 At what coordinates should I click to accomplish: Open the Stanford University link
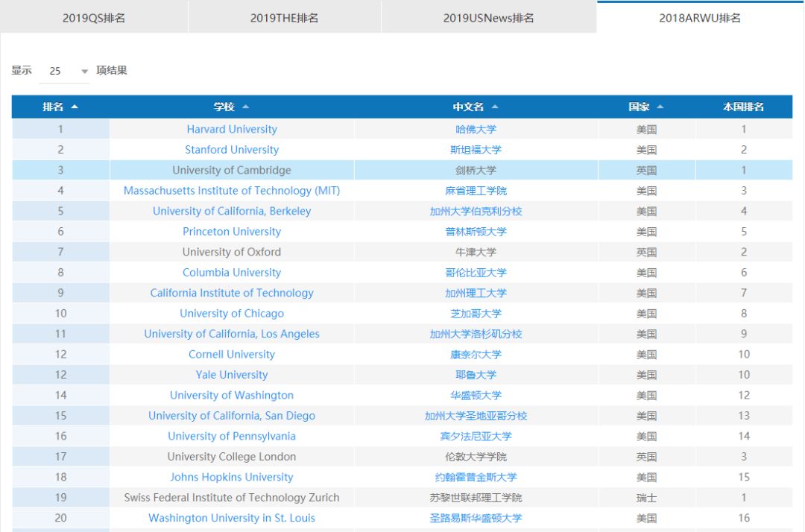232,150
